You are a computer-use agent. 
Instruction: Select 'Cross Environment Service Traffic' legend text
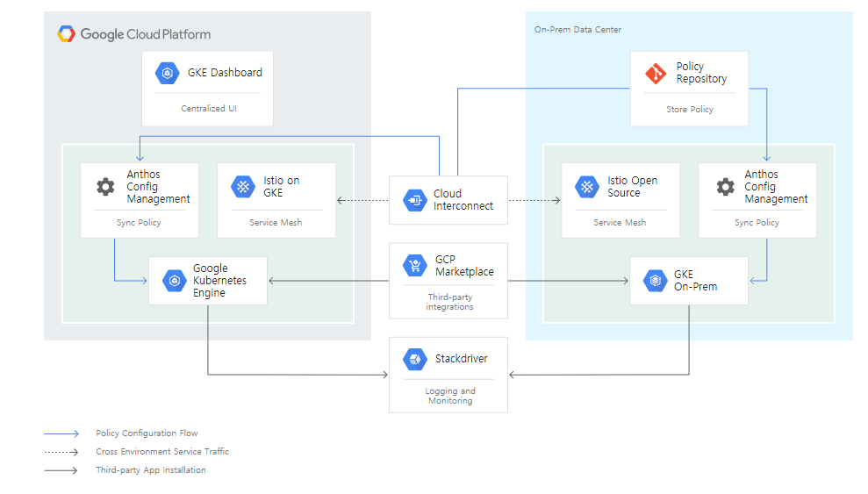pyautogui.click(x=162, y=451)
